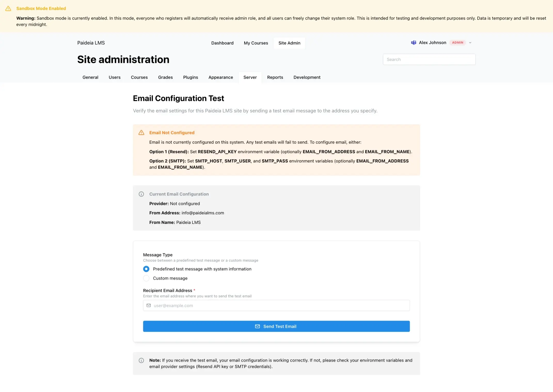Select Predefined test message radio option

pos(146,269)
